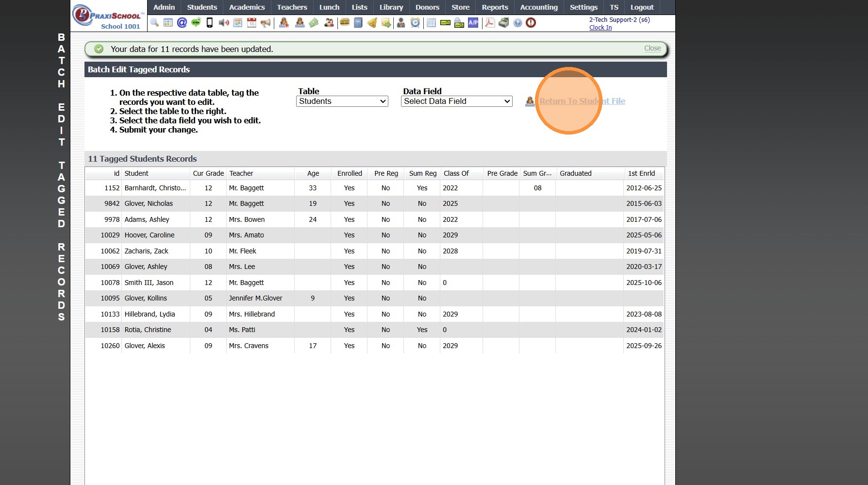Open the Reports menu
Image resolution: width=868 pixels, height=485 pixels.
[495, 7]
